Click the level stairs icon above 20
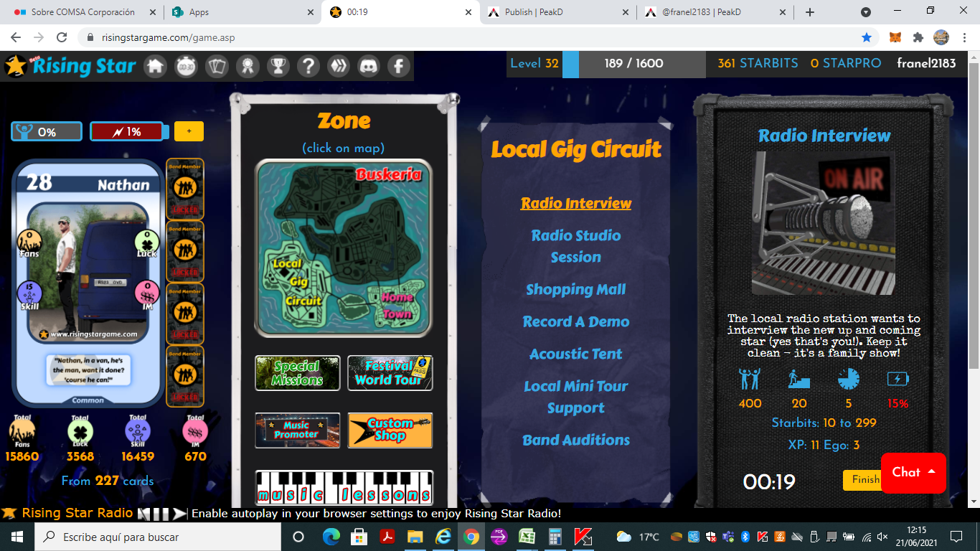Image resolution: width=980 pixels, height=551 pixels. point(799,379)
